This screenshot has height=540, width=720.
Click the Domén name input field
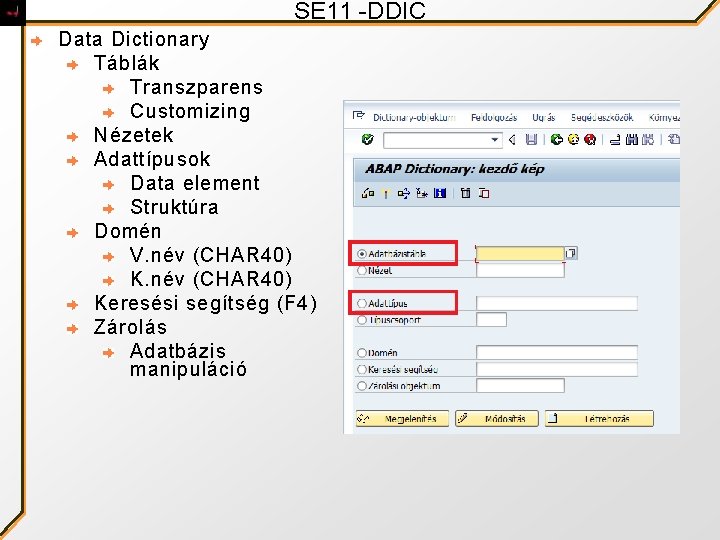point(557,353)
